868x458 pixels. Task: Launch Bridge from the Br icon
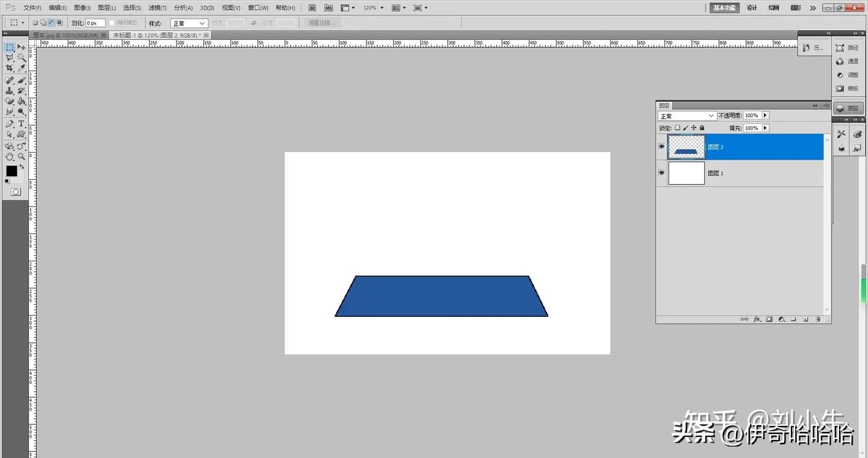point(312,8)
